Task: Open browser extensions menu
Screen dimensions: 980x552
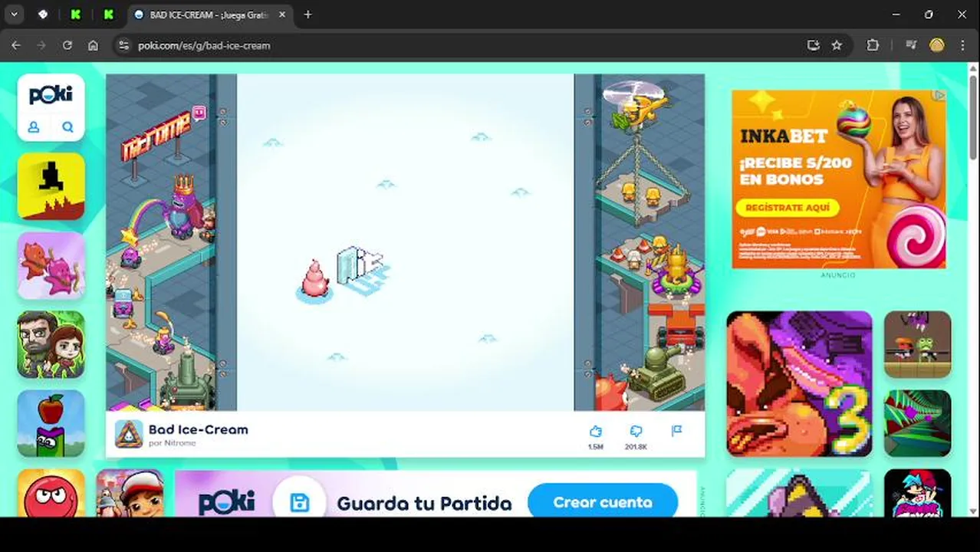Action: [x=873, y=45]
